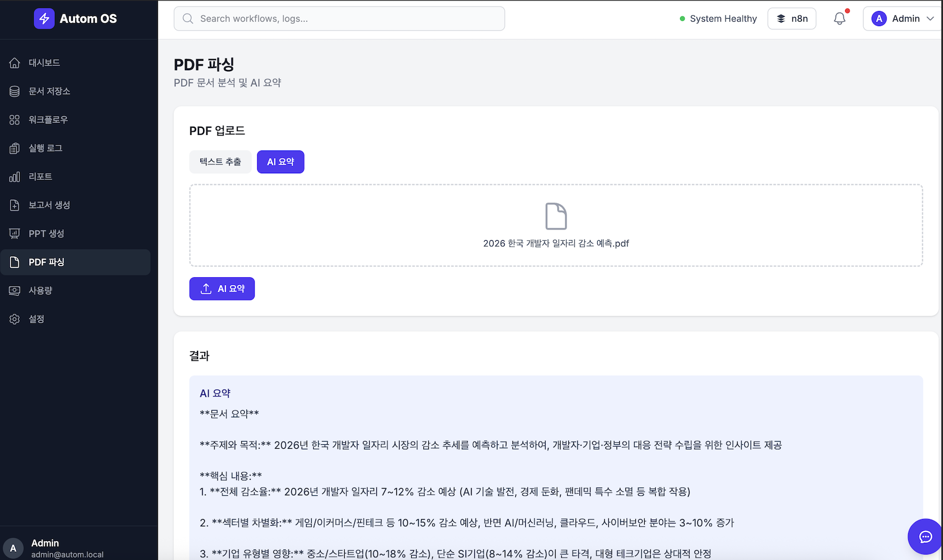Click the 설정 gear icon in sidebar
Screen dimensions: 943x560
[15, 319]
